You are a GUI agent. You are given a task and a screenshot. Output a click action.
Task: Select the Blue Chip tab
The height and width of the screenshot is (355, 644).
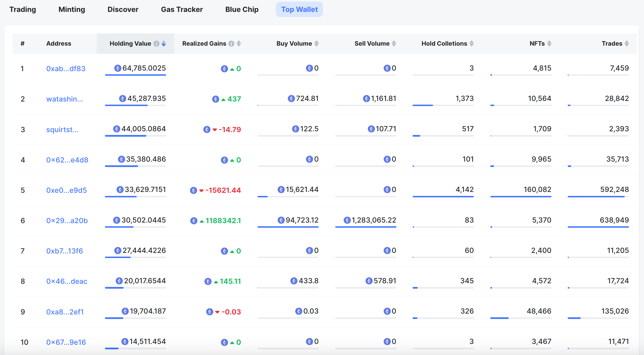click(x=242, y=9)
